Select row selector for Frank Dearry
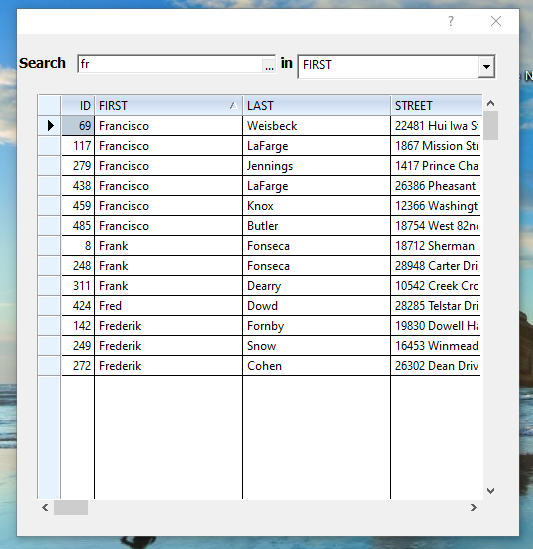 [49, 286]
